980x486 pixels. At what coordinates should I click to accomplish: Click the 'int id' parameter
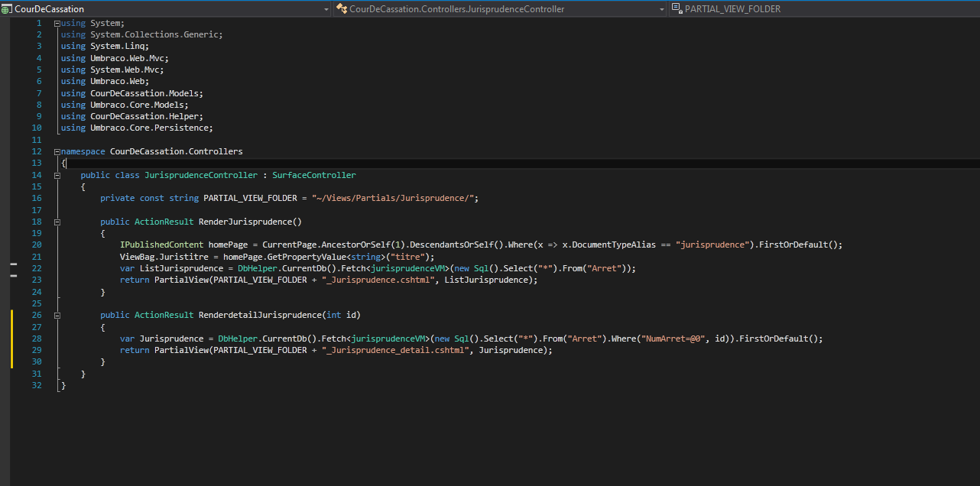[342, 315]
